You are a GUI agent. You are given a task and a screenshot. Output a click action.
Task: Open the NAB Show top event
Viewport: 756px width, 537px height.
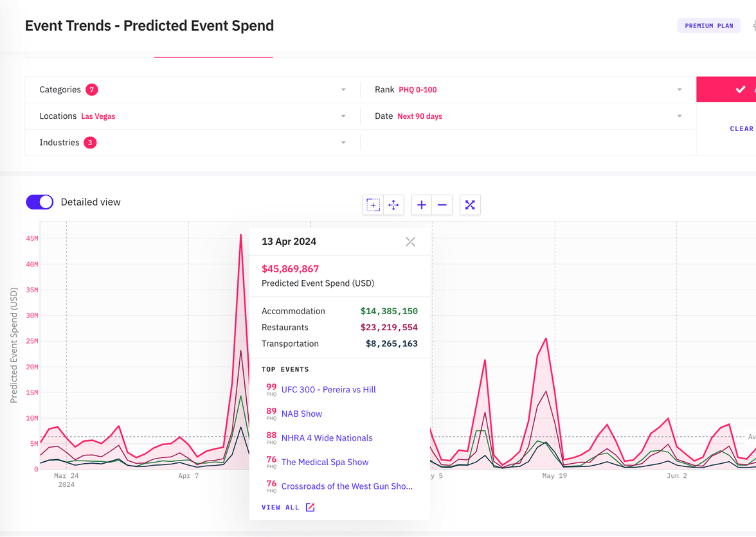pyautogui.click(x=301, y=414)
